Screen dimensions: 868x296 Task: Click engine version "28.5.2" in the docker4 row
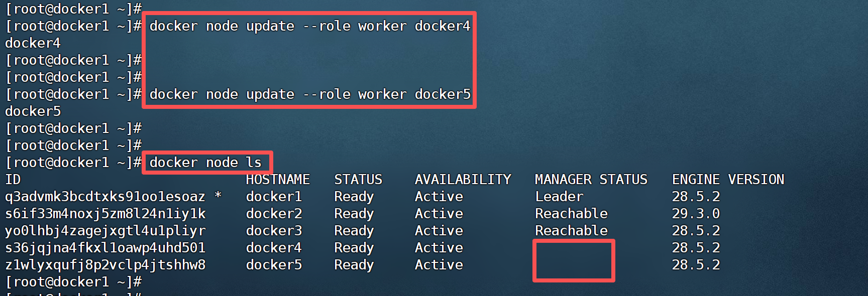[x=696, y=248]
